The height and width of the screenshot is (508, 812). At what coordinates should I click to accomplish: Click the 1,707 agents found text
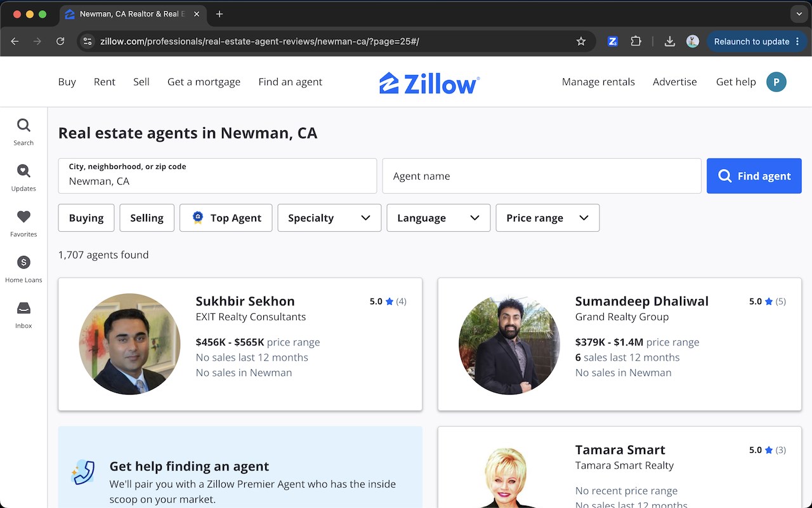pyautogui.click(x=103, y=255)
